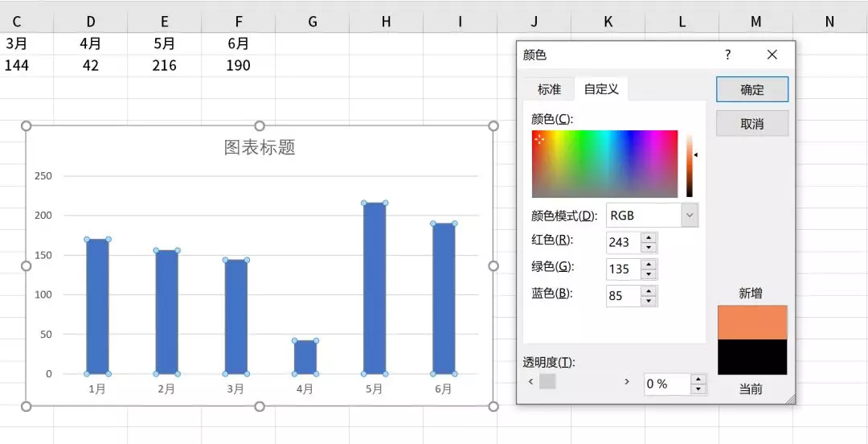Image resolution: width=868 pixels, height=444 pixels.
Task: Click the 确定 button
Action: pyautogui.click(x=751, y=90)
